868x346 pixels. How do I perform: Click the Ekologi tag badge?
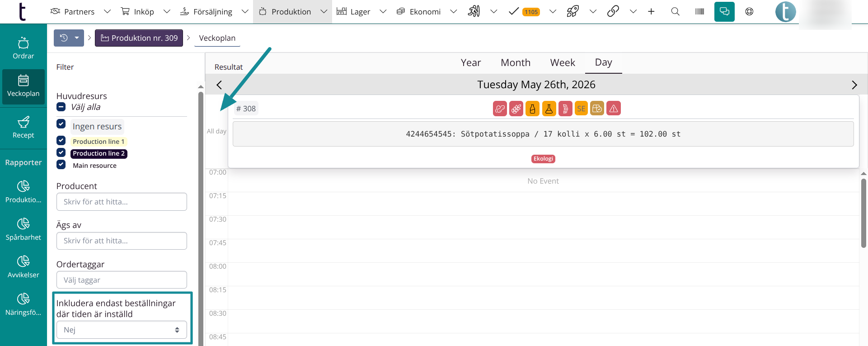(543, 159)
